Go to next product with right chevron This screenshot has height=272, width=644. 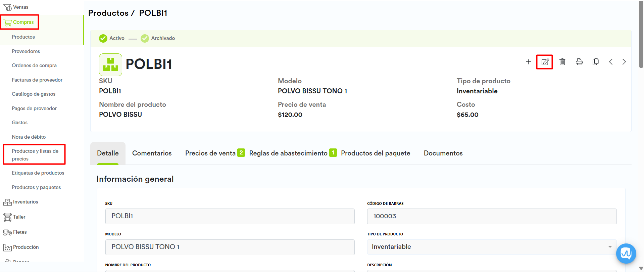pos(624,62)
